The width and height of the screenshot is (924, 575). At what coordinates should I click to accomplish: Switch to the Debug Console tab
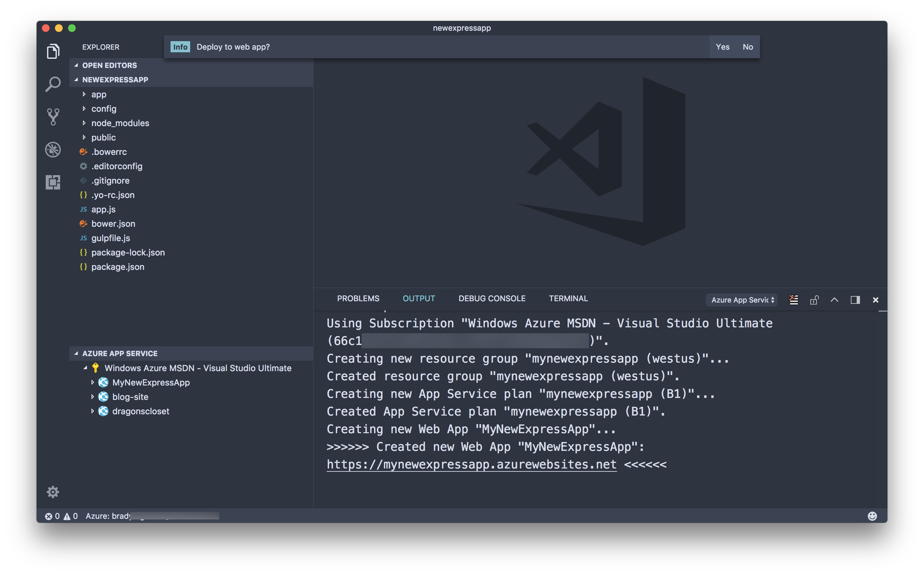pos(492,299)
